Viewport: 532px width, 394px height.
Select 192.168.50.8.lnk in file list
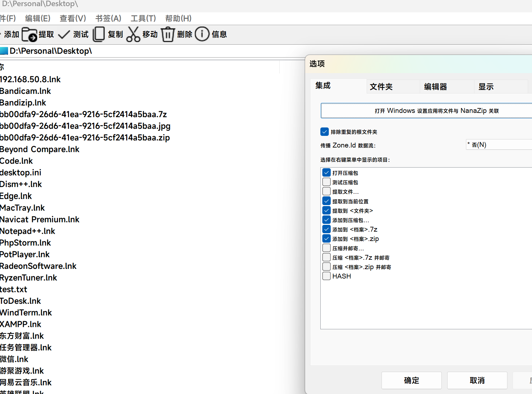pos(30,79)
